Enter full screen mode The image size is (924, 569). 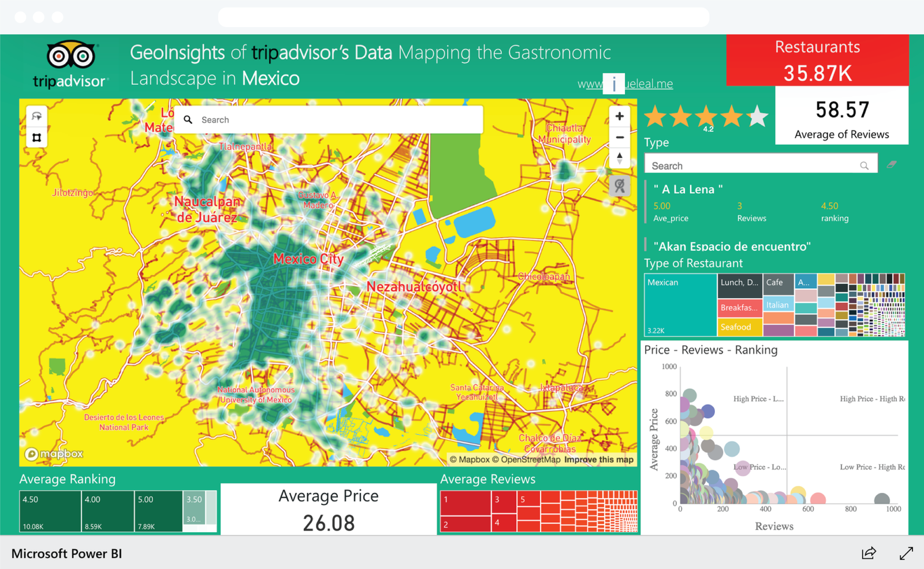pos(906,553)
